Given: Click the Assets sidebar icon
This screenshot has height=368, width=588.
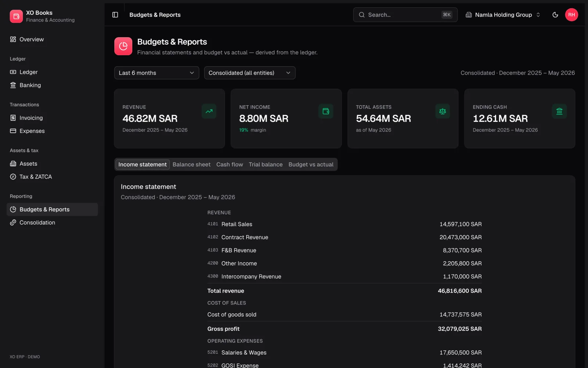Looking at the screenshot, I should click(x=13, y=164).
